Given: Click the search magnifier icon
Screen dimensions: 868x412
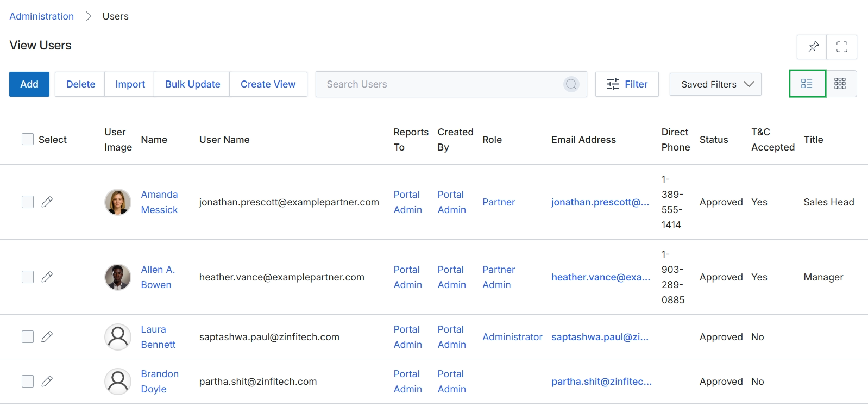Looking at the screenshot, I should tap(571, 84).
